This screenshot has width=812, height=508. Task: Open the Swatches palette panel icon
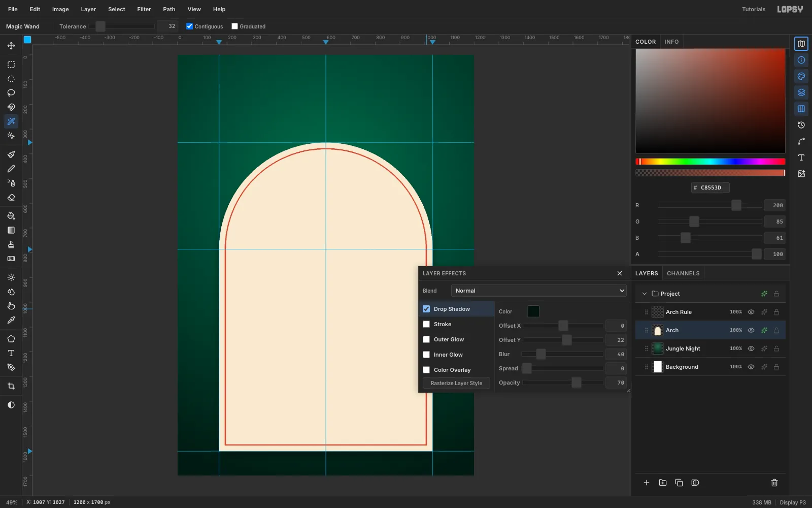pyautogui.click(x=801, y=76)
